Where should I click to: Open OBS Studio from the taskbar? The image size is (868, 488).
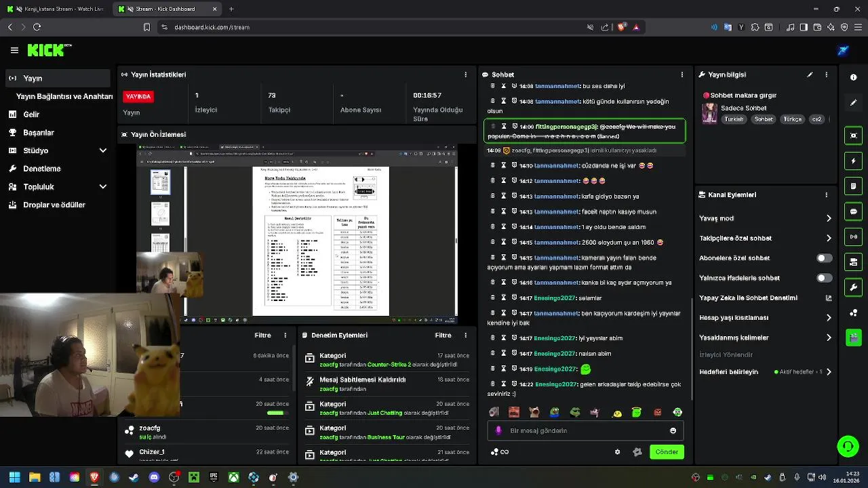174,477
